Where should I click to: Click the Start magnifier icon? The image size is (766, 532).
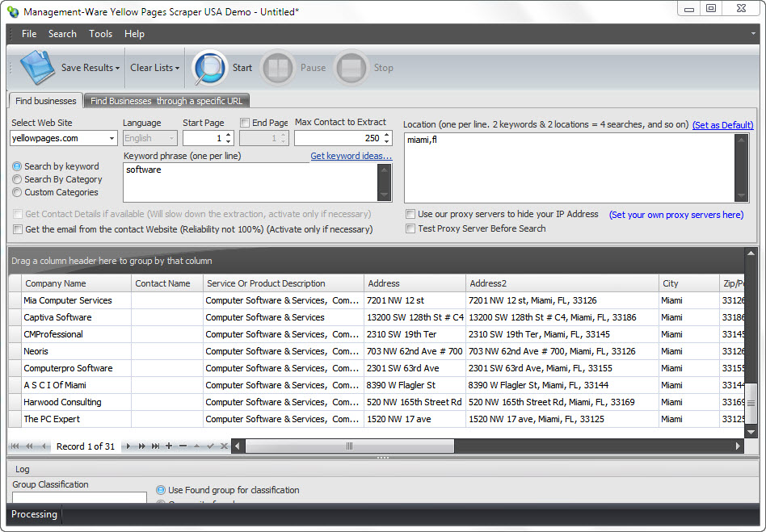pos(209,68)
